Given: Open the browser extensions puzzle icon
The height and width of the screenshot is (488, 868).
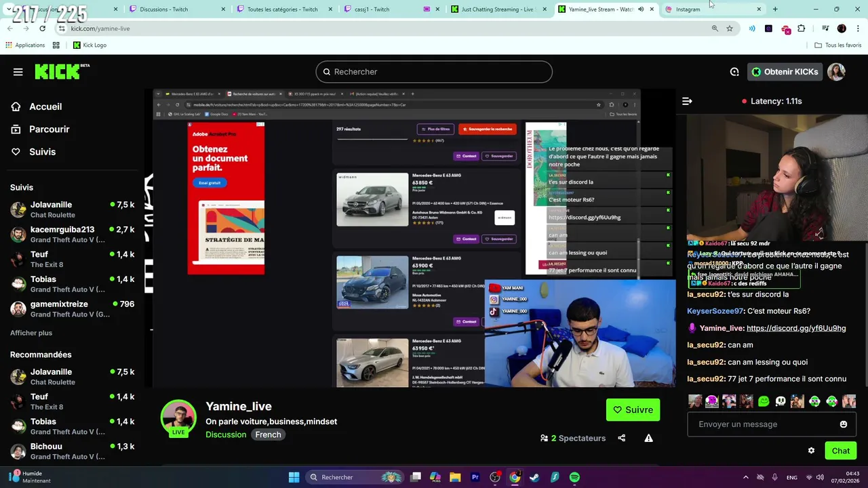Looking at the screenshot, I should (x=801, y=28).
